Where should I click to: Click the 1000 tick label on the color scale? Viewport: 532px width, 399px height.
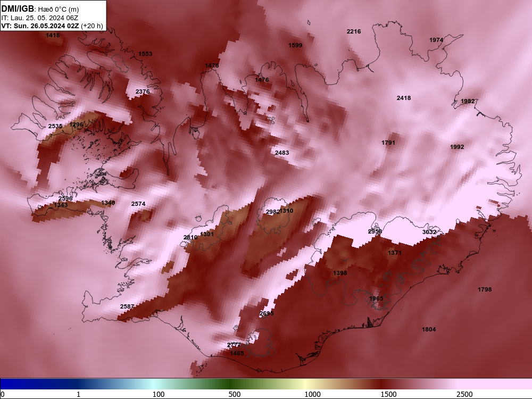coord(312,394)
